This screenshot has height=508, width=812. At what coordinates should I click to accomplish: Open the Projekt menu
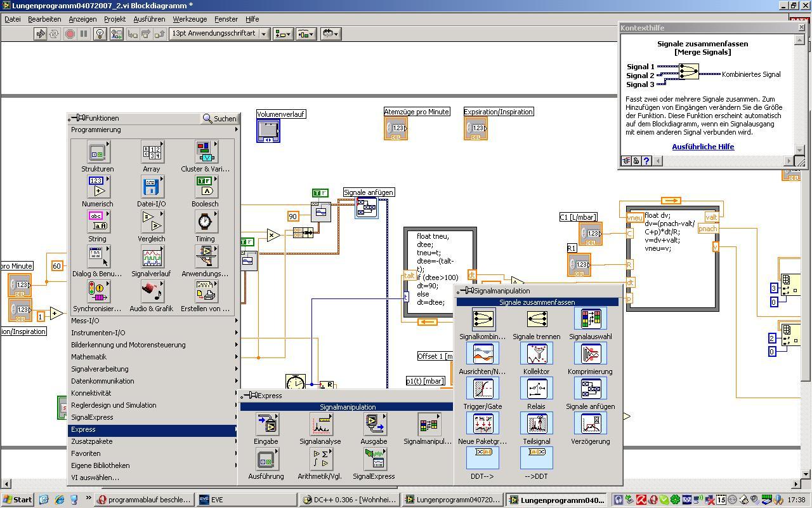click(x=115, y=19)
